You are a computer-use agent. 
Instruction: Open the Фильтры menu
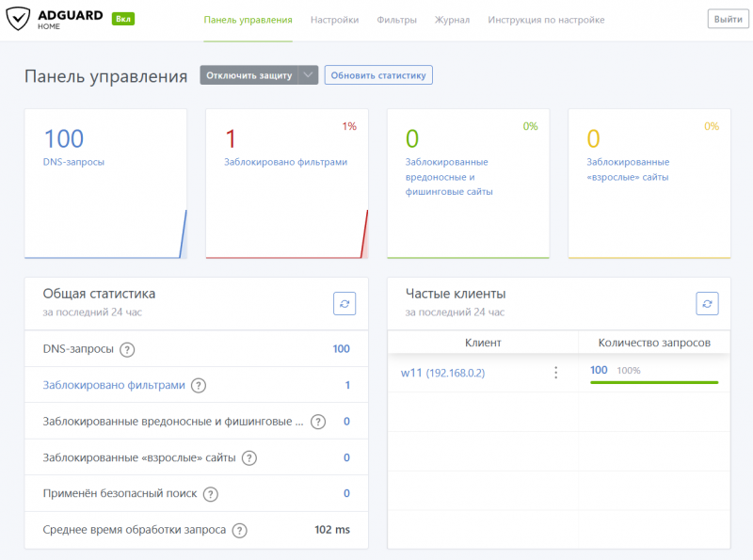(x=396, y=20)
